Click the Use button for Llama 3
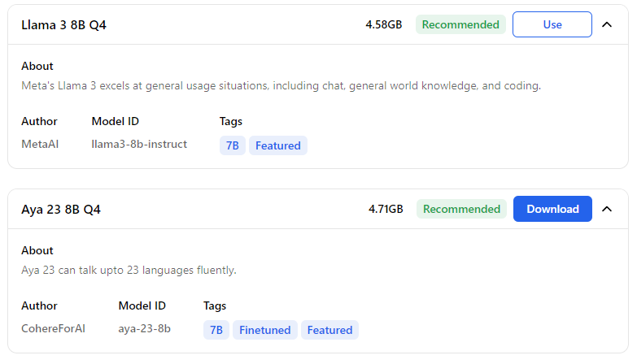This screenshot has width=637, height=364. click(552, 24)
